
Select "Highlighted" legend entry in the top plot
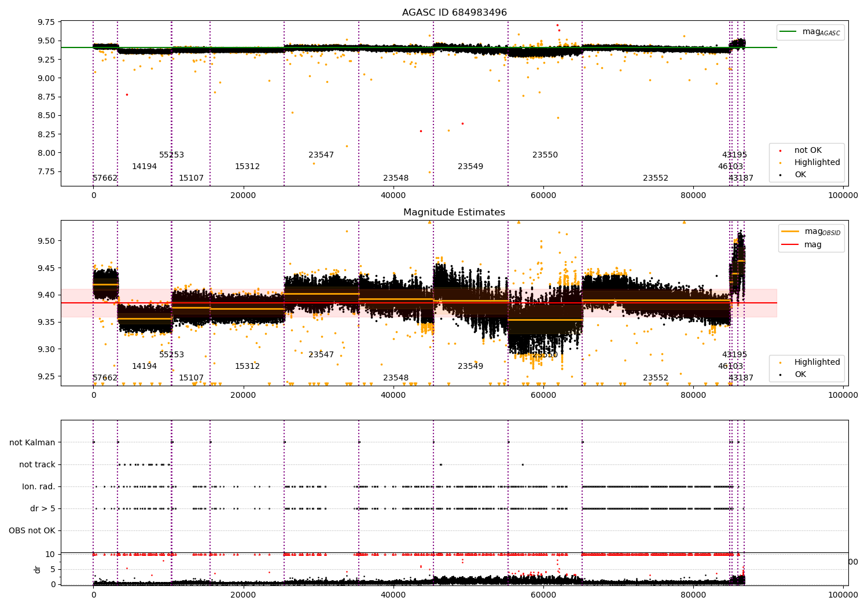(x=810, y=163)
